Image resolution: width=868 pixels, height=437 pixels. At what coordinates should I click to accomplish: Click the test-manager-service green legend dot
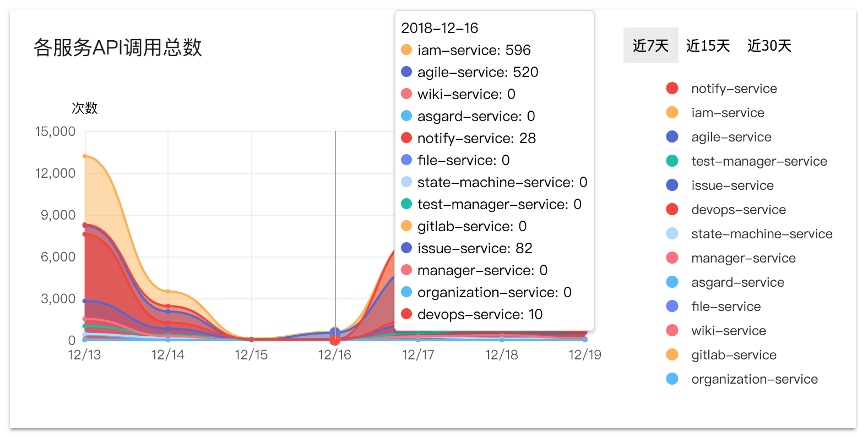pyautogui.click(x=672, y=161)
